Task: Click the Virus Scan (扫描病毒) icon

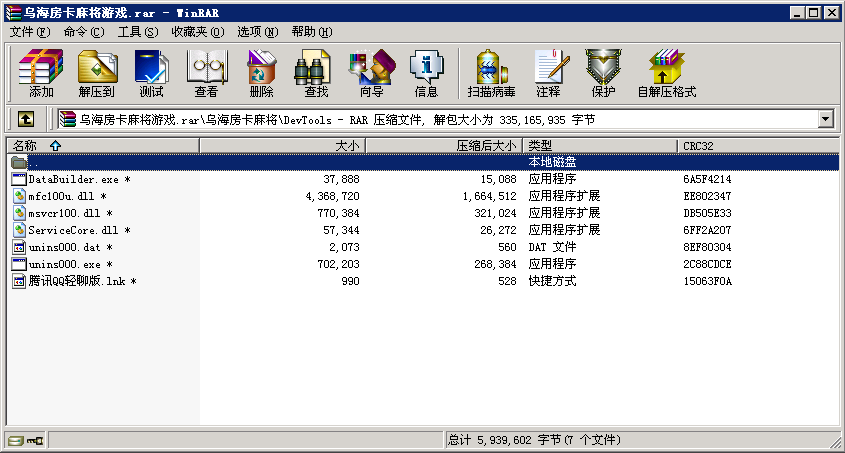Action: click(491, 74)
